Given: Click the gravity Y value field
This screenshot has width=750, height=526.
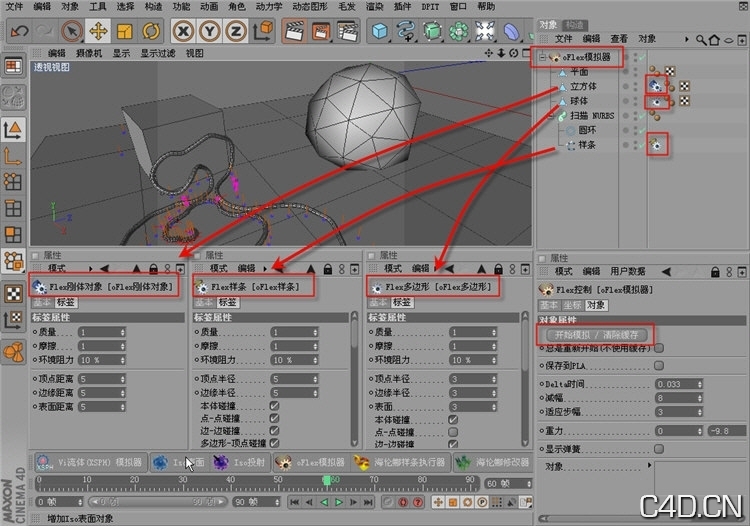Looking at the screenshot, I should (x=726, y=431).
